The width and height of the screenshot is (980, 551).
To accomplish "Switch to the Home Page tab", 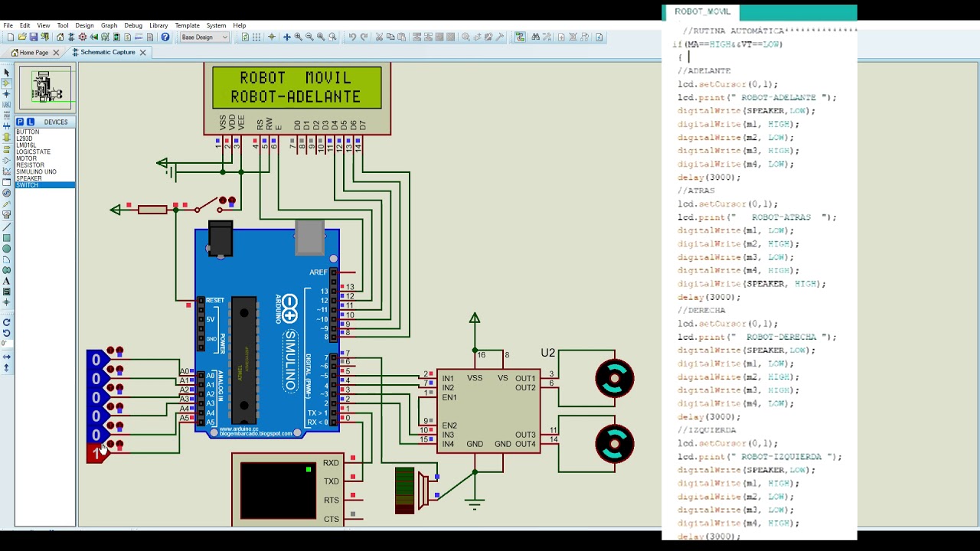I will click(x=34, y=53).
